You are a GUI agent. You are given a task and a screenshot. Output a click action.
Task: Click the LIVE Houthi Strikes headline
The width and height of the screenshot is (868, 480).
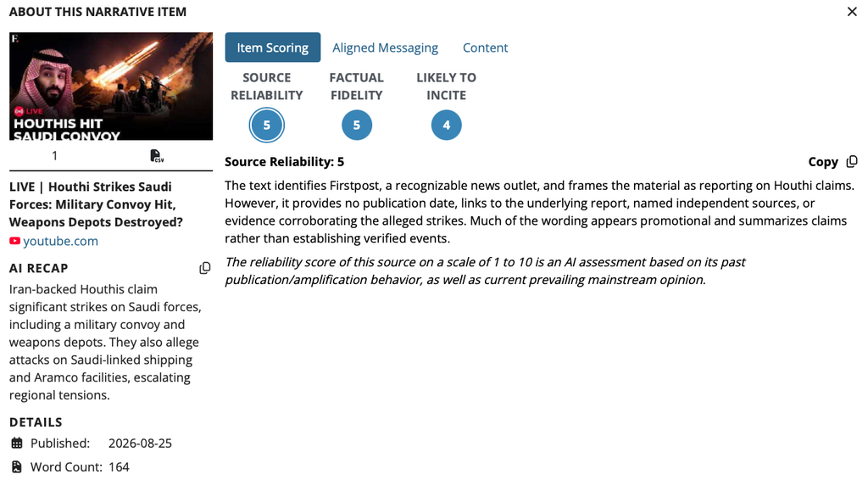(x=97, y=204)
